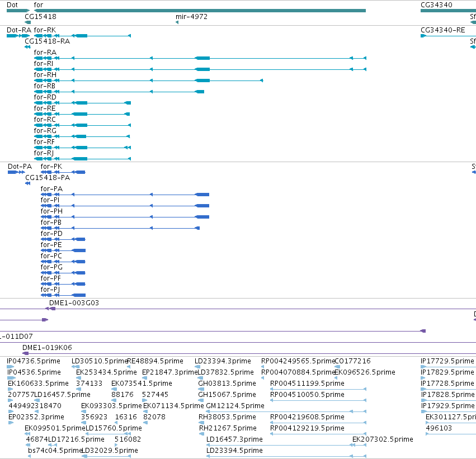This screenshot has width=476, height=459.
Task: Click the RP004249565.5prime EST label
Action: coord(298,361)
